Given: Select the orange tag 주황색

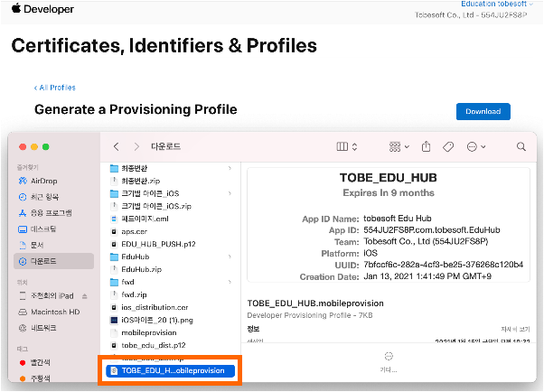Looking at the screenshot, I should pyautogui.click(x=34, y=378).
